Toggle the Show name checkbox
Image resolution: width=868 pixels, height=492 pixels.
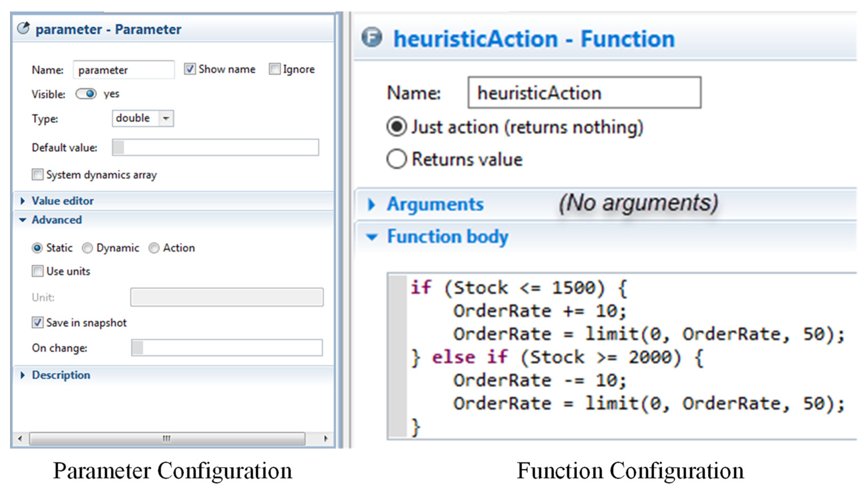[190, 69]
